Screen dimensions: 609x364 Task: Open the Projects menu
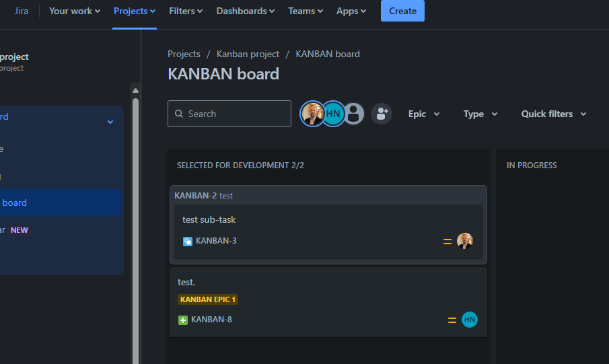coord(135,11)
